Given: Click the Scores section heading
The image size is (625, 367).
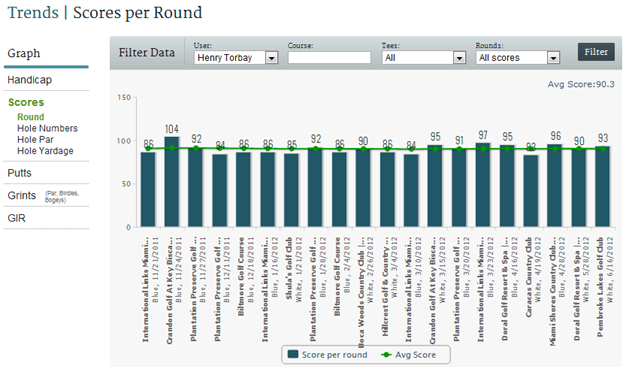Looking at the screenshot, I should point(26,102).
